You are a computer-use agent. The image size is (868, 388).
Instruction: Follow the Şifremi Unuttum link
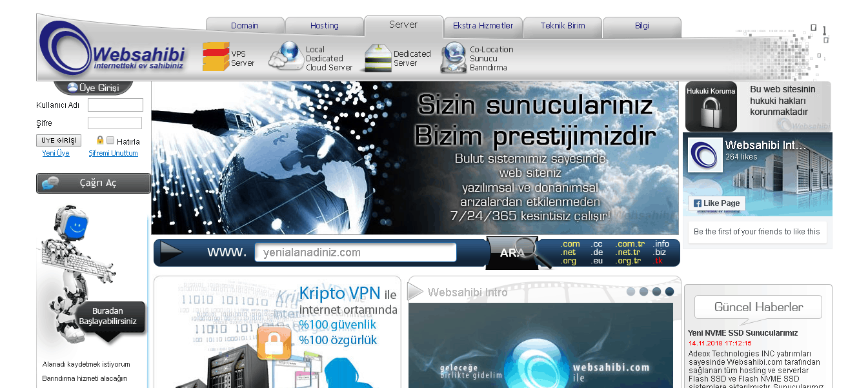pos(114,154)
